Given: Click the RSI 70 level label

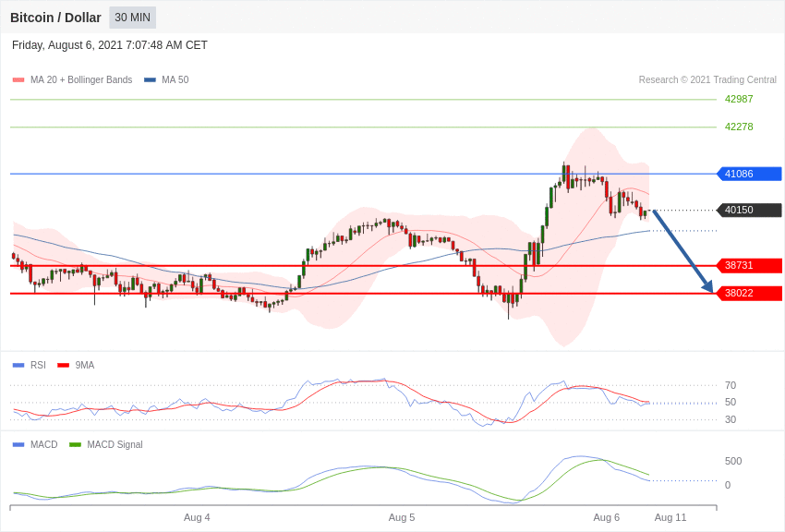Looking at the screenshot, I should pyautogui.click(x=731, y=385).
